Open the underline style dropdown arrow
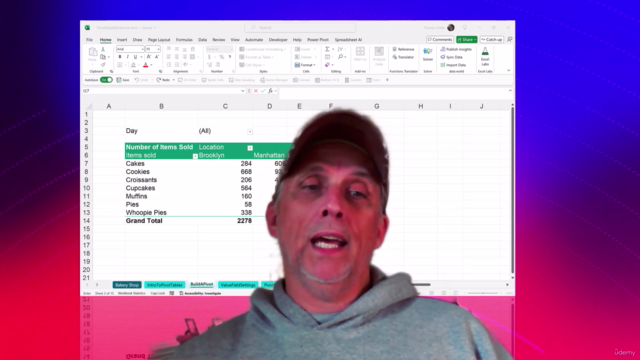 click(x=141, y=57)
